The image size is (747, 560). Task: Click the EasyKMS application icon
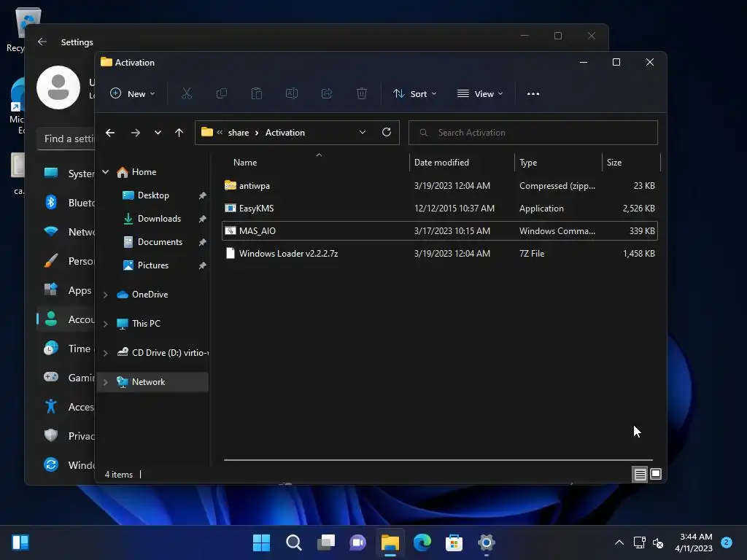230,208
